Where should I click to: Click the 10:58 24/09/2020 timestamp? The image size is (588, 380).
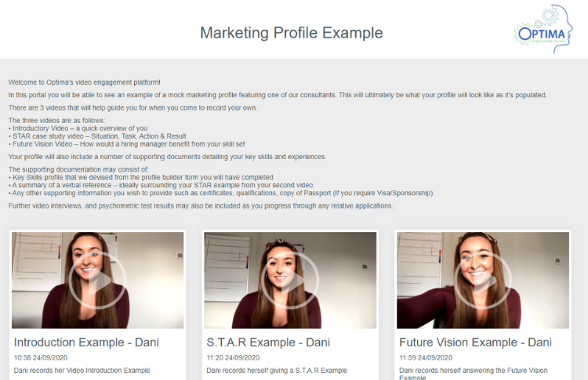tap(41, 357)
